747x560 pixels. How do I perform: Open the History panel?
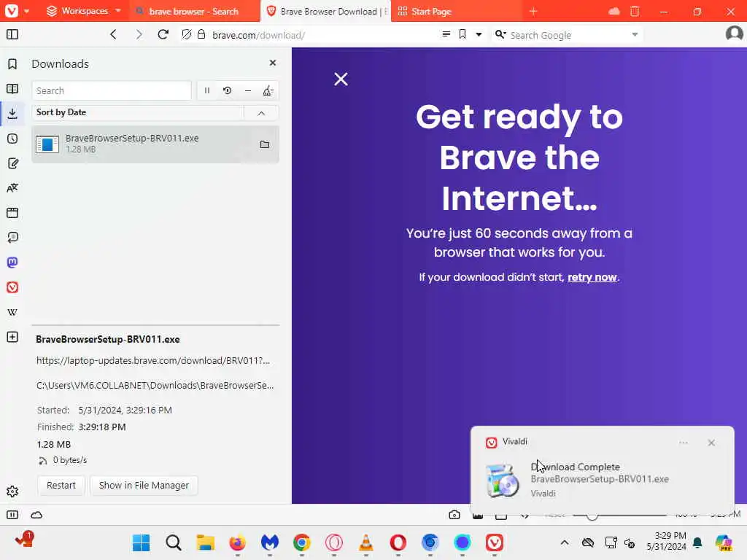(x=12, y=139)
